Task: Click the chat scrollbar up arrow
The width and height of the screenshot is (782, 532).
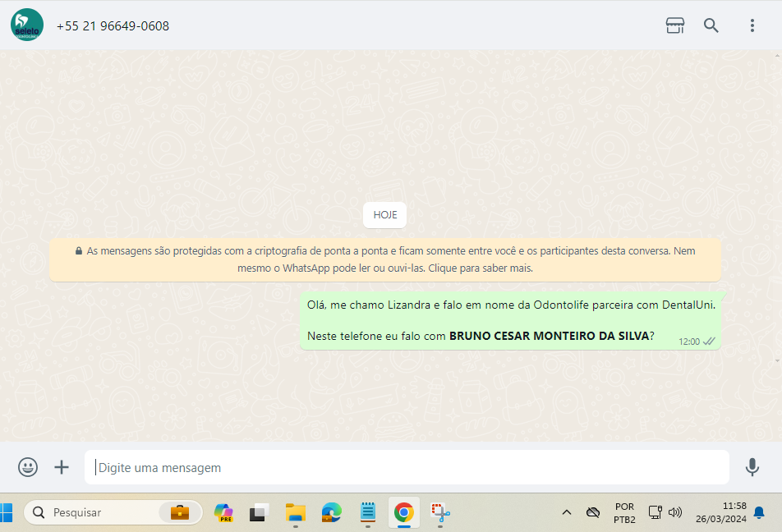Action: click(778, 54)
